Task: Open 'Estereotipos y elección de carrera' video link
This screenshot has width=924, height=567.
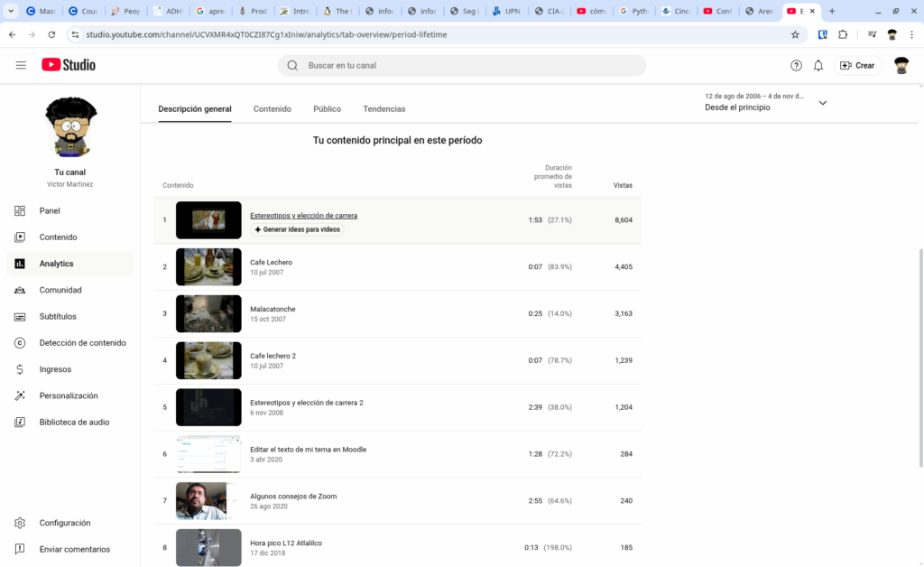Action: [303, 216]
